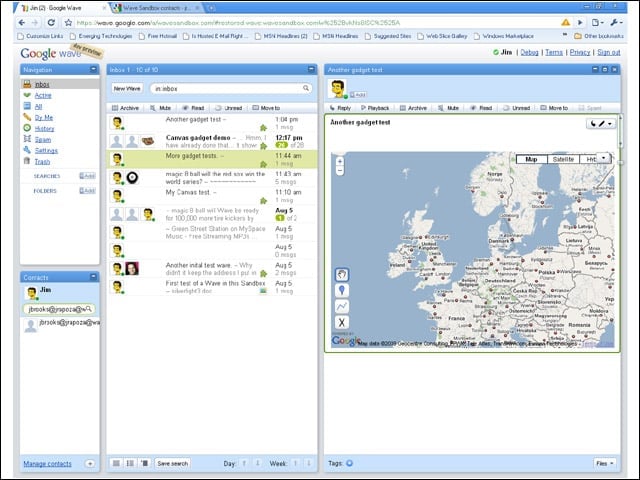Click the New Wave button

coord(127,88)
